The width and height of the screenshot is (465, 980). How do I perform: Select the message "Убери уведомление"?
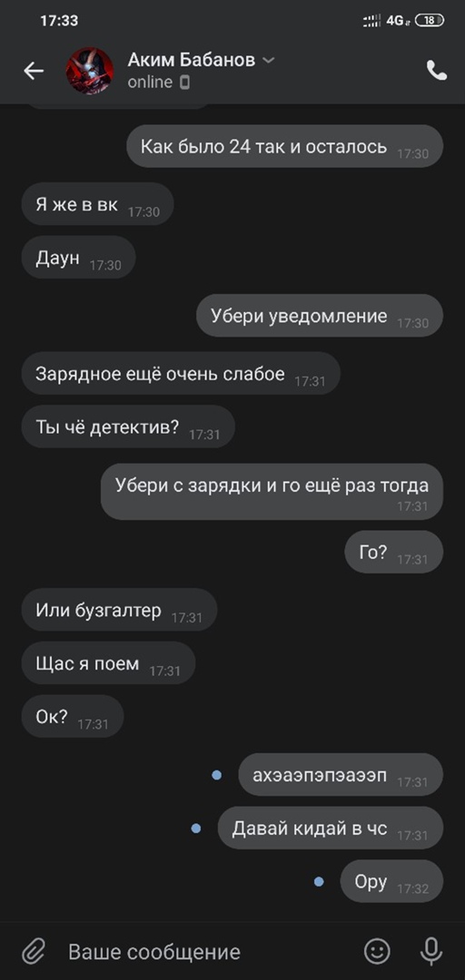pos(320,316)
